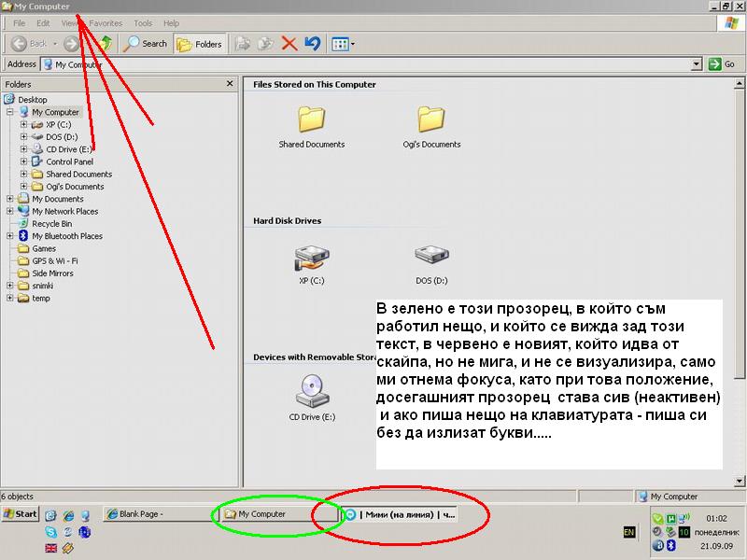Click the Start button on taskbar
This screenshot has height=560, width=747.
[20, 514]
